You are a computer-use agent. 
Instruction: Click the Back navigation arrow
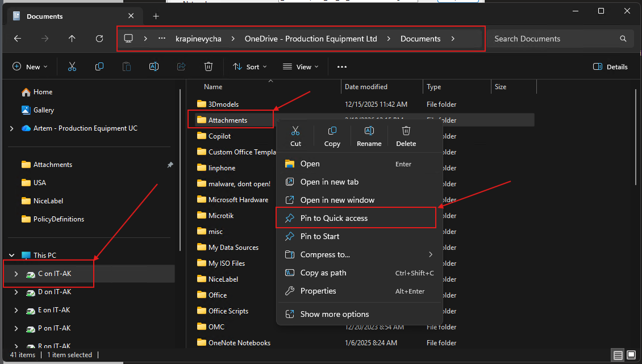click(x=18, y=39)
